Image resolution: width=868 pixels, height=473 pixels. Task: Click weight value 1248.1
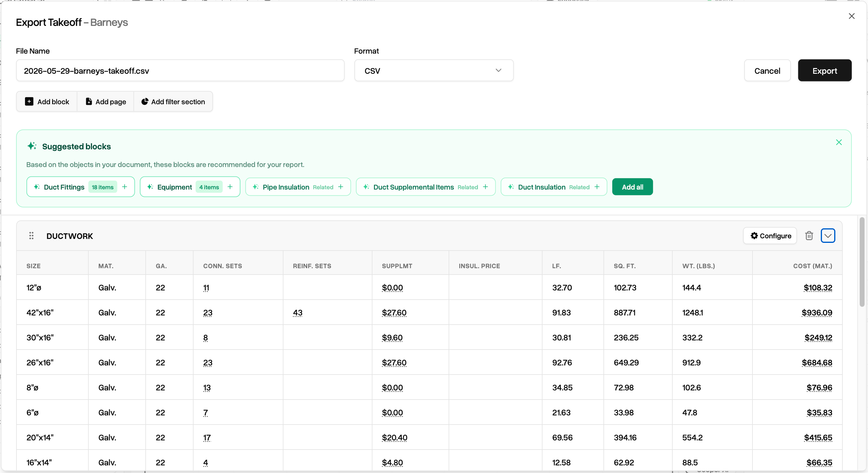pos(692,313)
